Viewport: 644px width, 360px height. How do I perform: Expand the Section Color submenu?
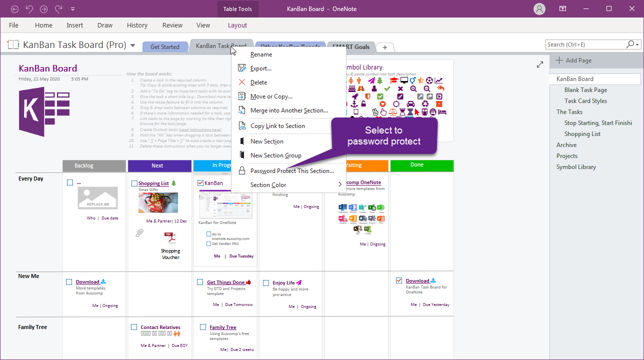click(289, 185)
